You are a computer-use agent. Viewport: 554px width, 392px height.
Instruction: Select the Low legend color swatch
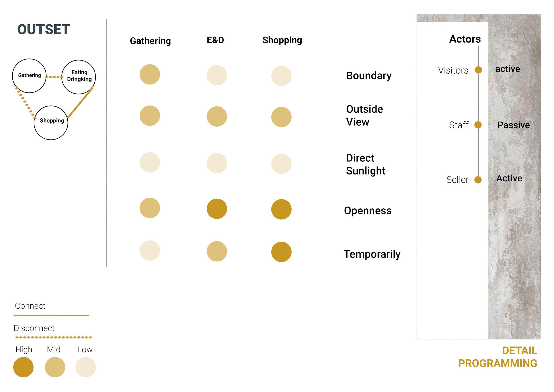click(86, 367)
